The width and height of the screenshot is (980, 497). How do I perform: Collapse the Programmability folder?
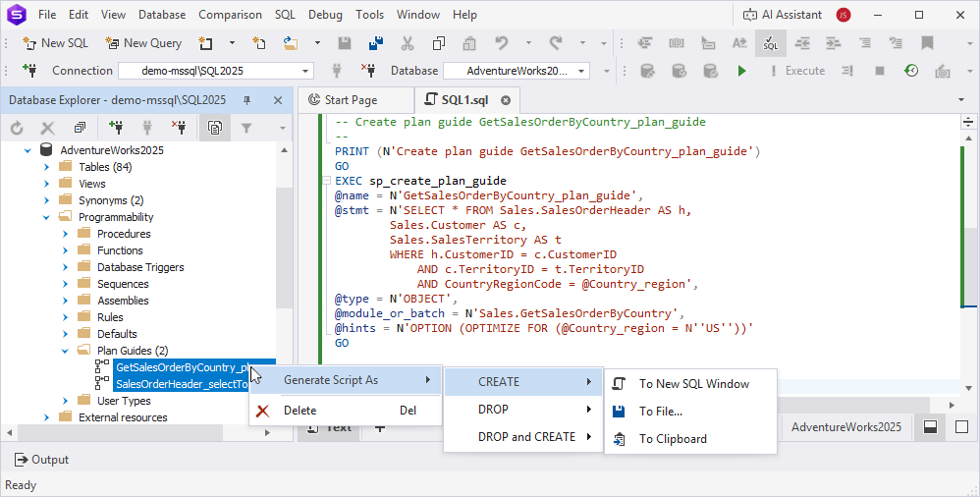point(46,217)
